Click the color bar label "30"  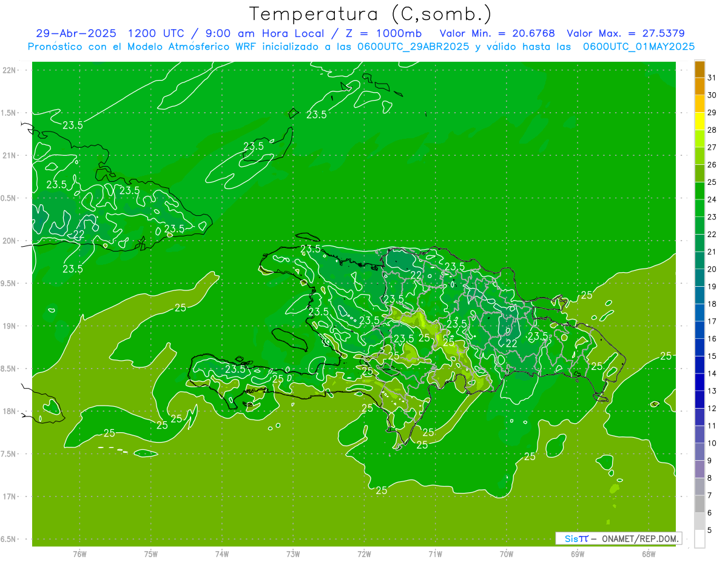(712, 95)
